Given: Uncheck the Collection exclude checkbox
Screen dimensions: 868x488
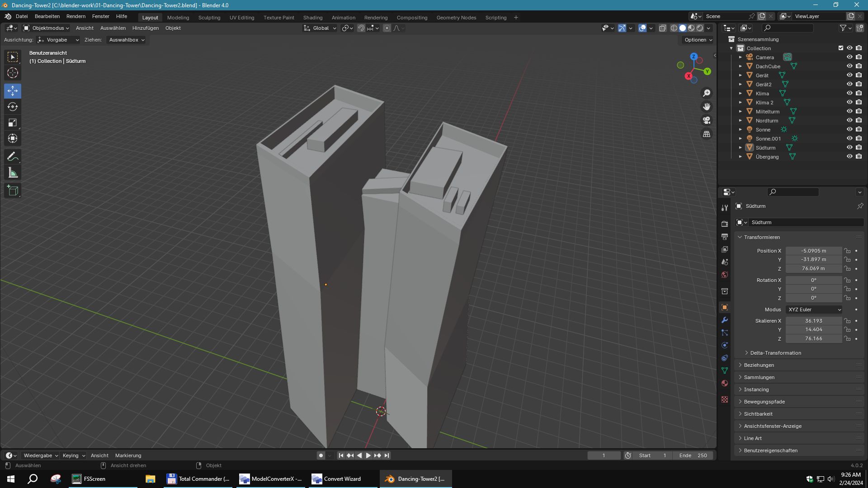Looking at the screenshot, I should coord(841,48).
